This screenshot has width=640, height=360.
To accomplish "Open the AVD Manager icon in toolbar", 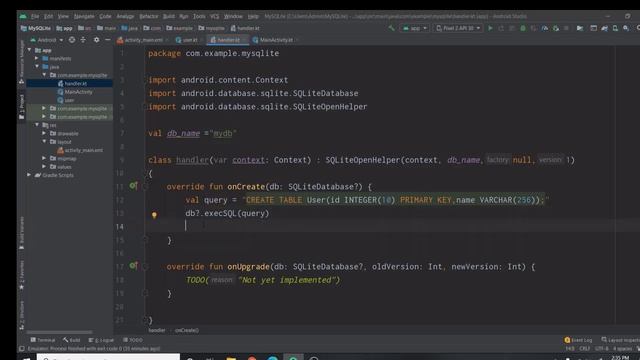I will (615, 28).
